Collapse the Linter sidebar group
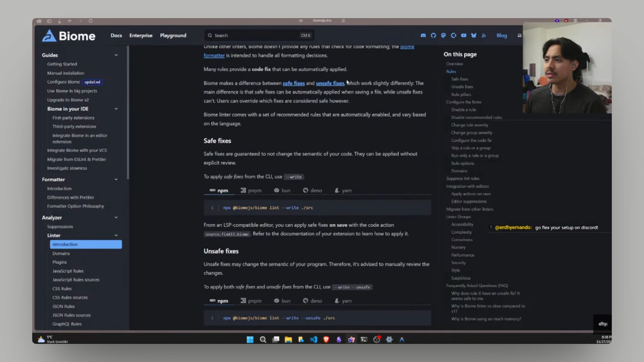The image size is (644, 362). click(x=116, y=235)
